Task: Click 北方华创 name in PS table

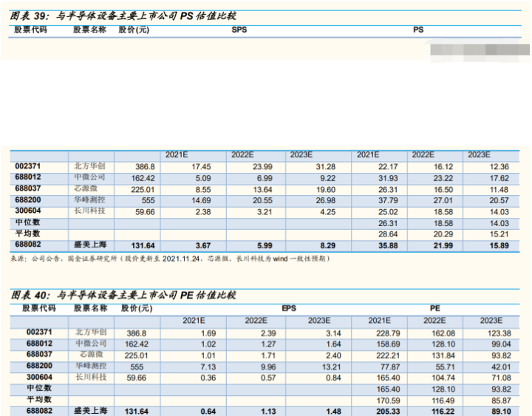Action: [90, 166]
